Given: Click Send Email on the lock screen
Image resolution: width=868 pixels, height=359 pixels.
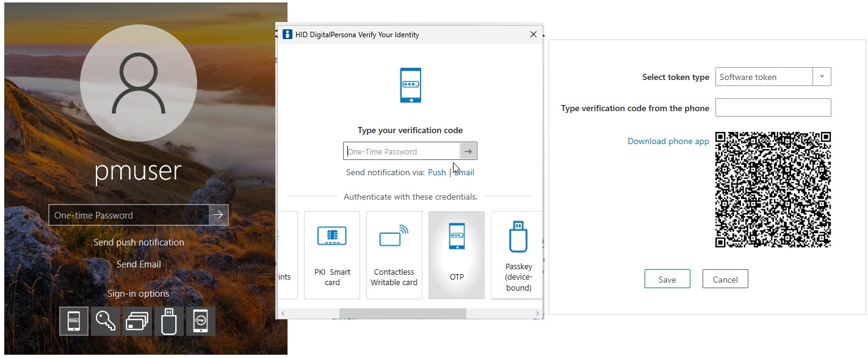Looking at the screenshot, I should (139, 264).
